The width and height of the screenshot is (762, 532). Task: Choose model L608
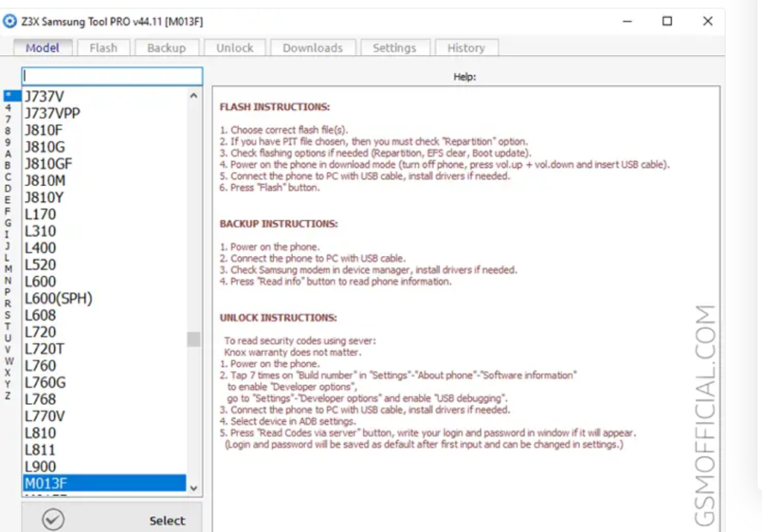pyautogui.click(x=104, y=315)
